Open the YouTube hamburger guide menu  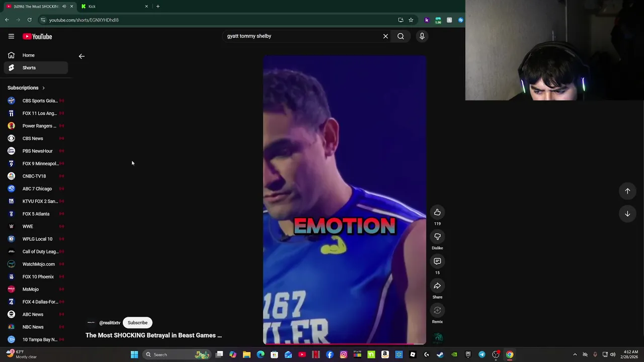(11, 36)
